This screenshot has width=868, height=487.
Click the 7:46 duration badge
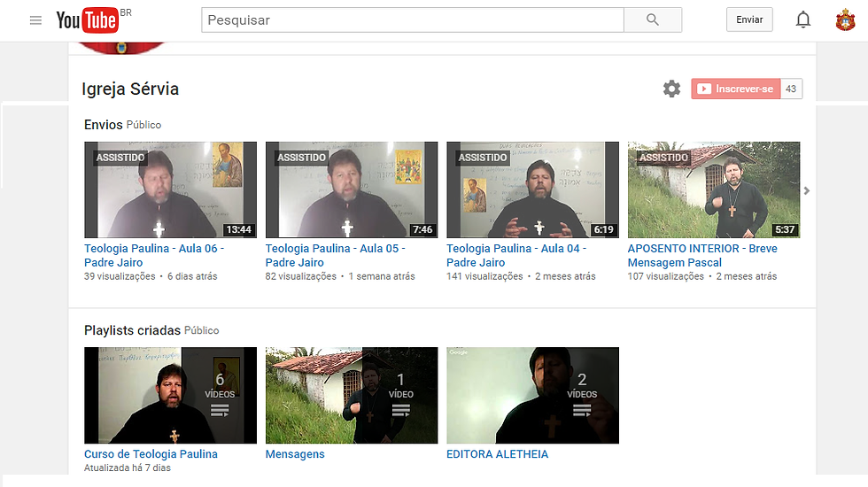(422, 229)
